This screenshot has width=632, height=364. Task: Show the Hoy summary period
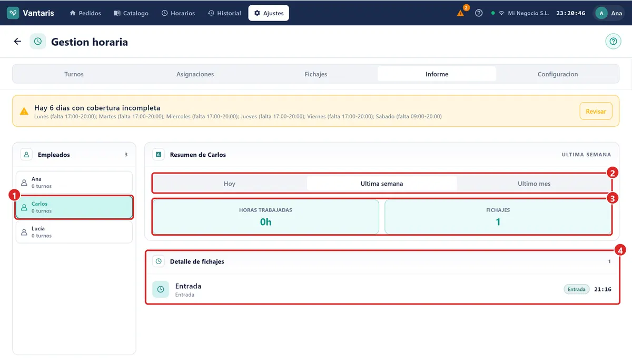coord(230,184)
